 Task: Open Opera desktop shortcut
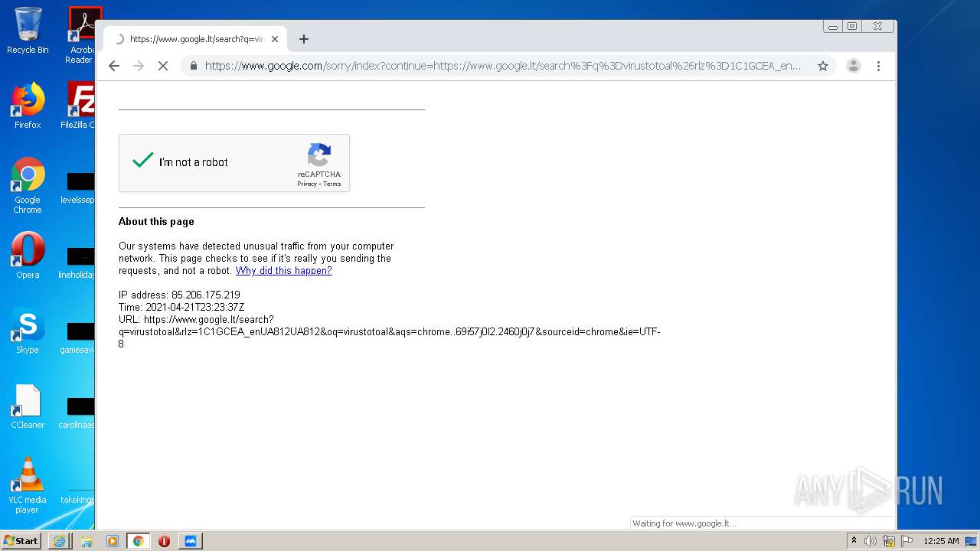tap(28, 256)
